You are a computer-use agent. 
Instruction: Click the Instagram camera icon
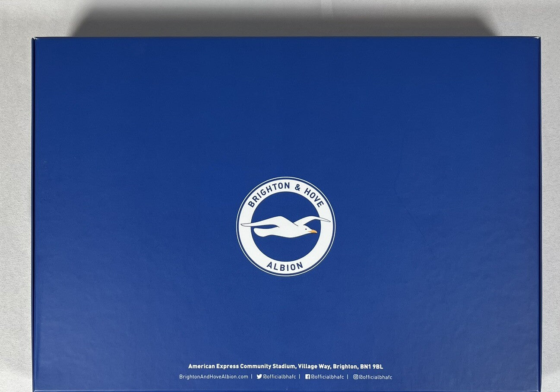tap(355, 376)
